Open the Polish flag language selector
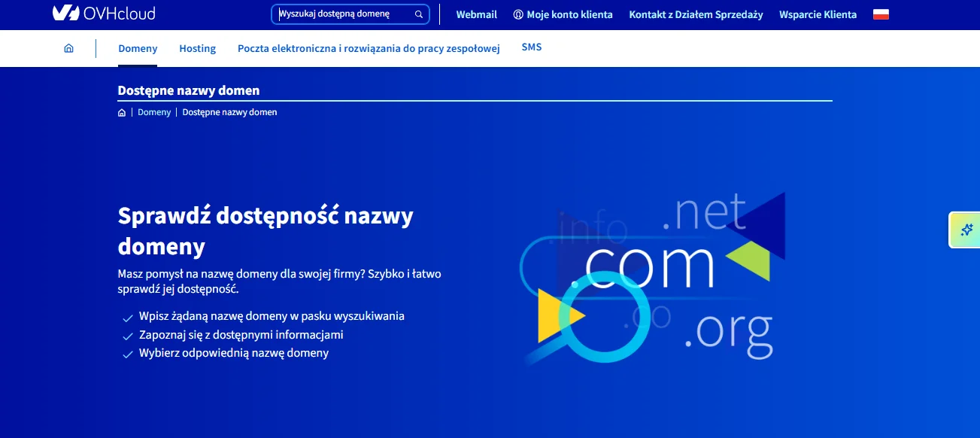Screen dimensions: 980x438 click(x=881, y=14)
